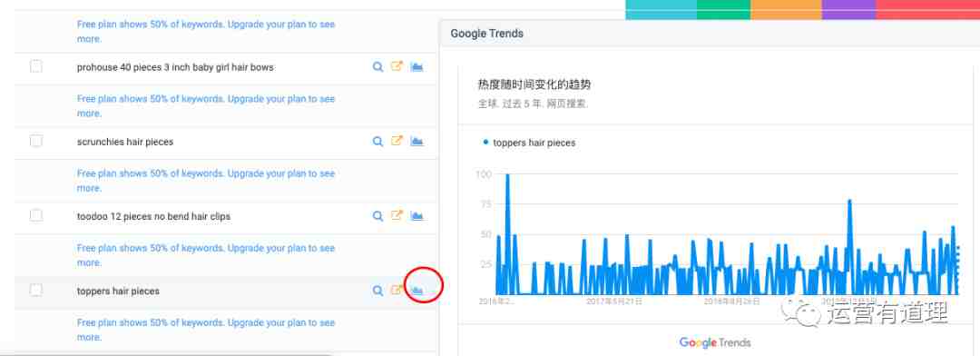980x356 pixels.
Task: Click x-axis date label 2017年5月21日
Action: click(614, 301)
